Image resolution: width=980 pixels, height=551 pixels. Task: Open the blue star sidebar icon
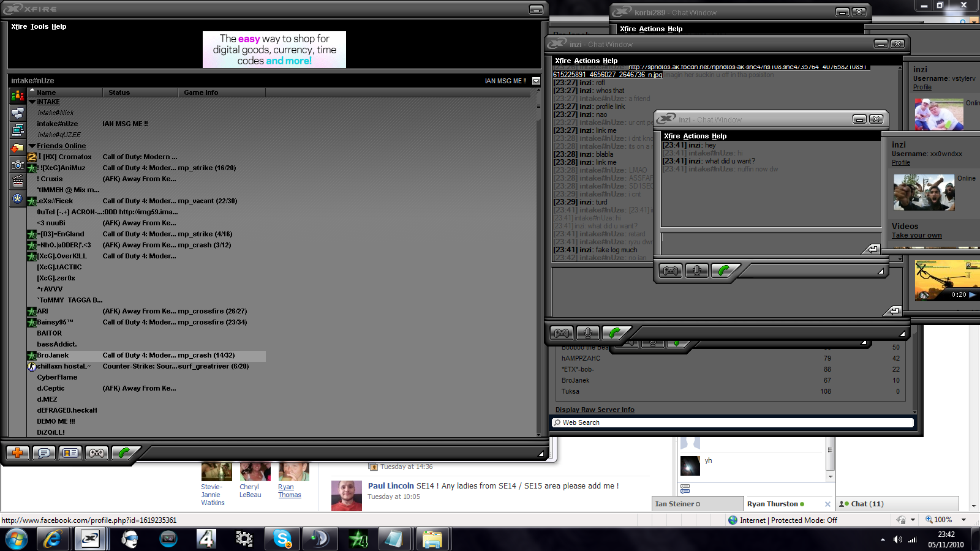(18, 198)
